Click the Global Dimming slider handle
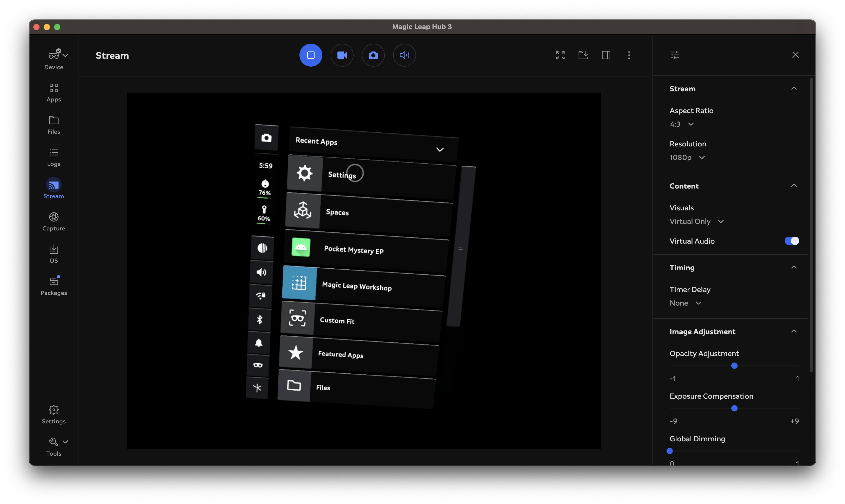845x504 pixels. click(x=670, y=451)
